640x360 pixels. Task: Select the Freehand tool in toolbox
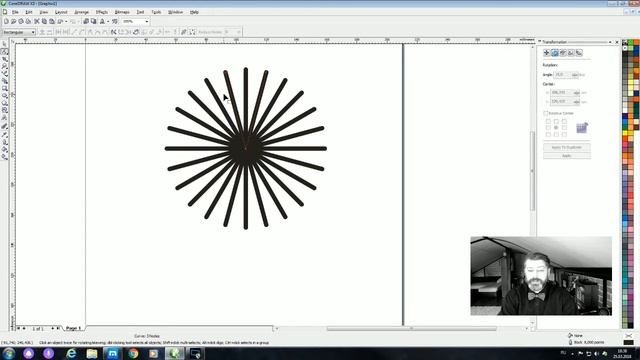(x=4, y=73)
